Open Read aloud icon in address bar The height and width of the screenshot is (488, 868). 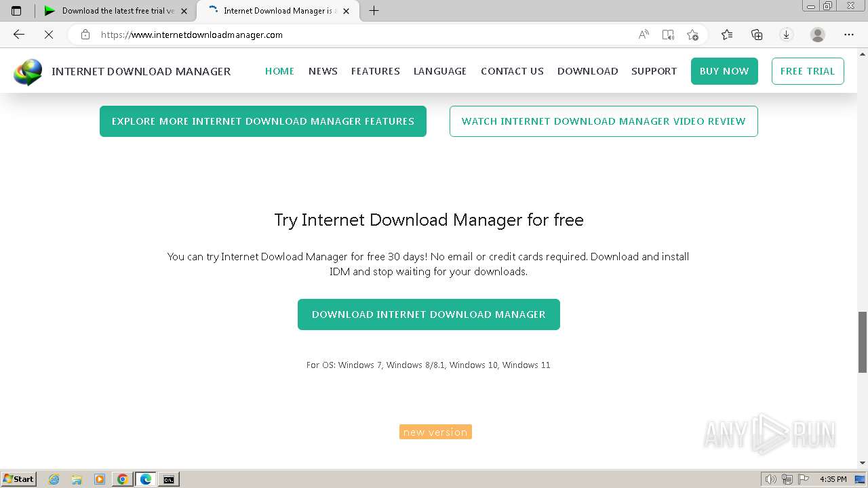coord(644,35)
